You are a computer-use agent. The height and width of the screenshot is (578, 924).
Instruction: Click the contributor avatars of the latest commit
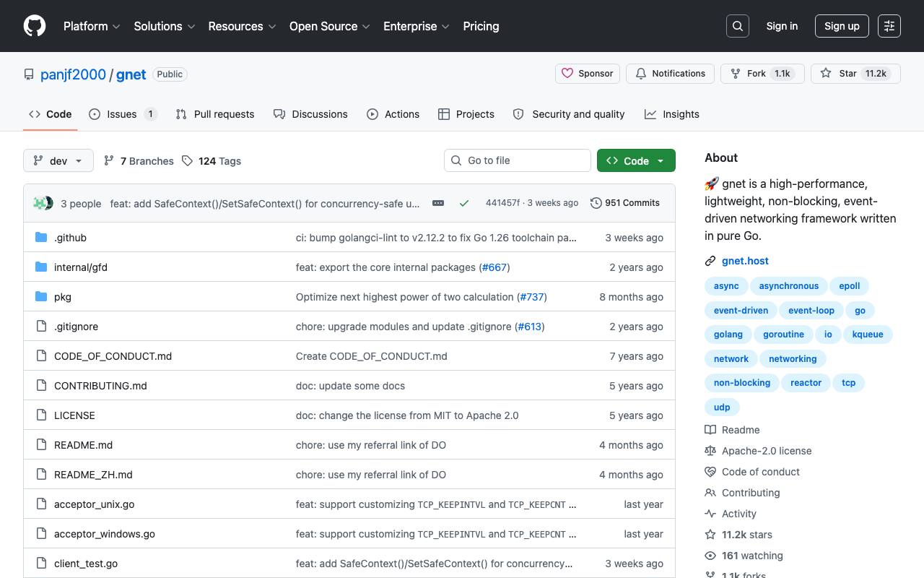point(43,203)
